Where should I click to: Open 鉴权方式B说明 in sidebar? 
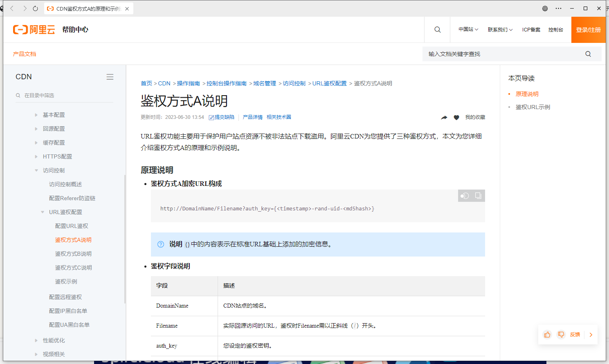[x=73, y=254]
